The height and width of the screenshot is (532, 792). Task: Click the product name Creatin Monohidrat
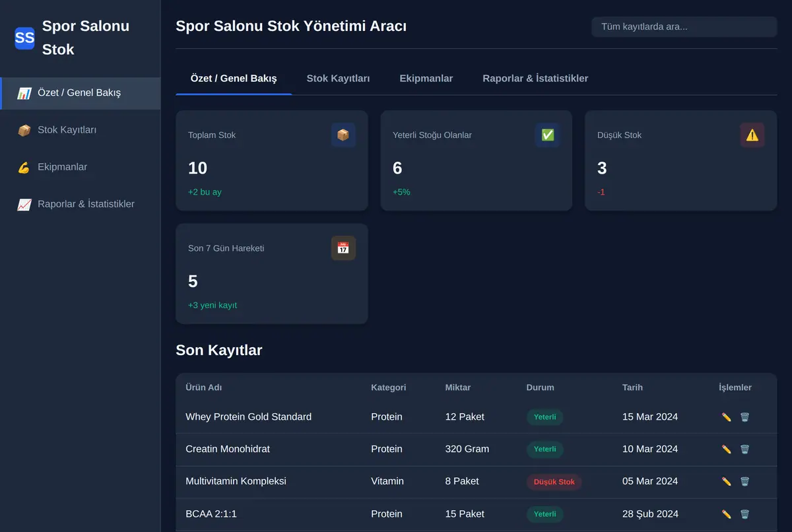[x=228, y=449]
